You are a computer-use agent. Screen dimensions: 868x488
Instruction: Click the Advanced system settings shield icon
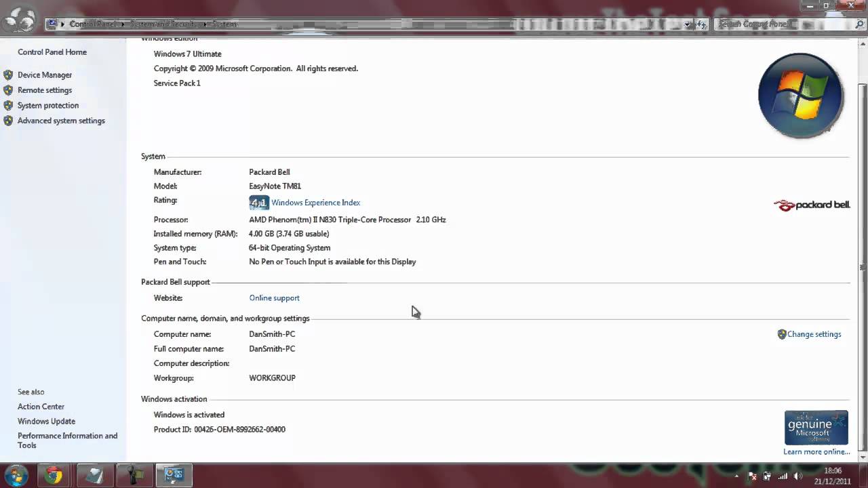[x=8, y=121]
